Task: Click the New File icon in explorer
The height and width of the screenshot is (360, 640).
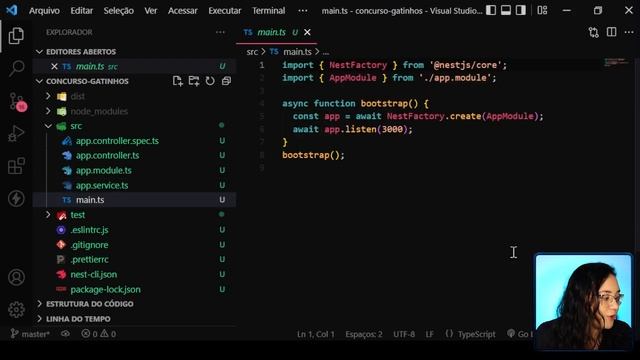Action: 178,81
